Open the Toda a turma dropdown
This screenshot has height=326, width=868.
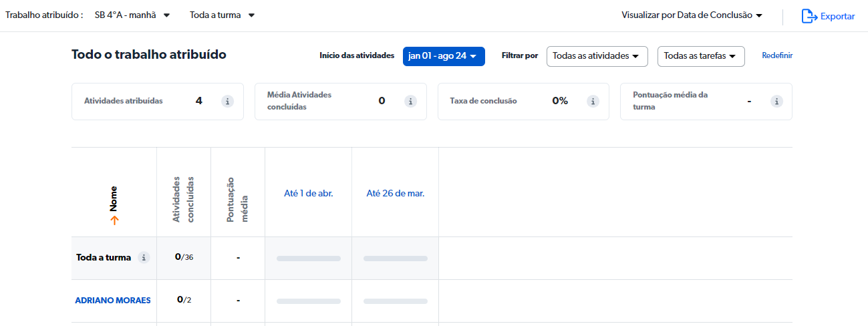tap(222, 15)
